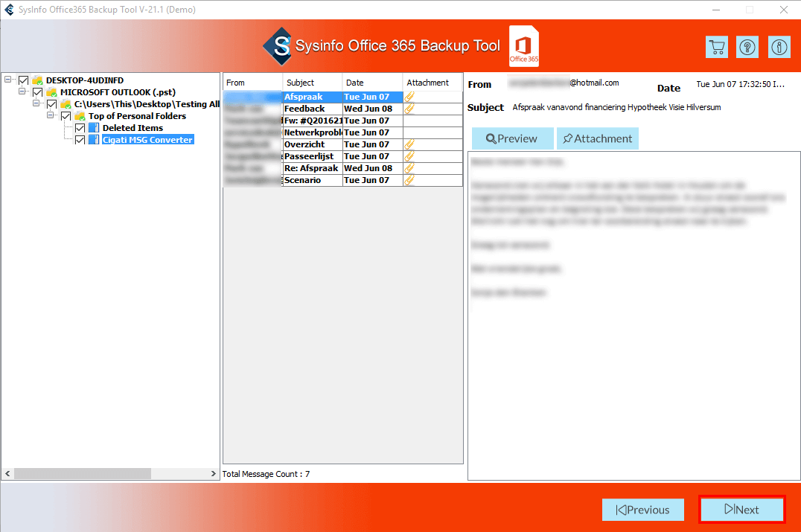801x532 pixels.
Task: Collapse the Top of Personal Folders node
Action: (x=51, y=116)
